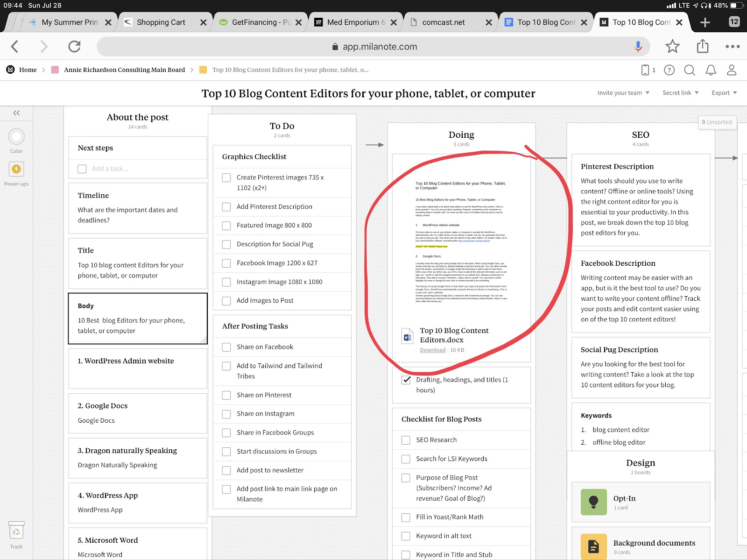
Task: Select the Timeline card
Action: click(138, 208)
